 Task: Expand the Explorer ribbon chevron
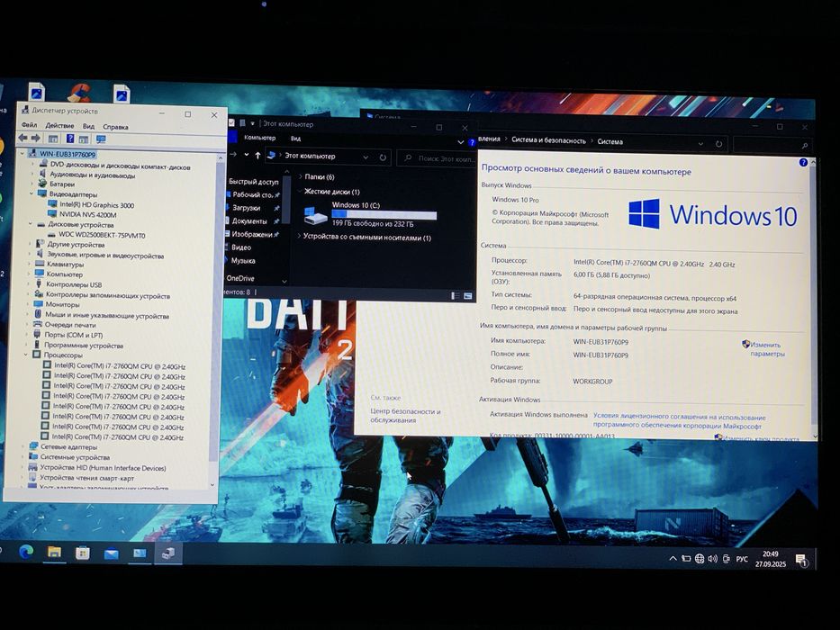click(x=461, y=142)
